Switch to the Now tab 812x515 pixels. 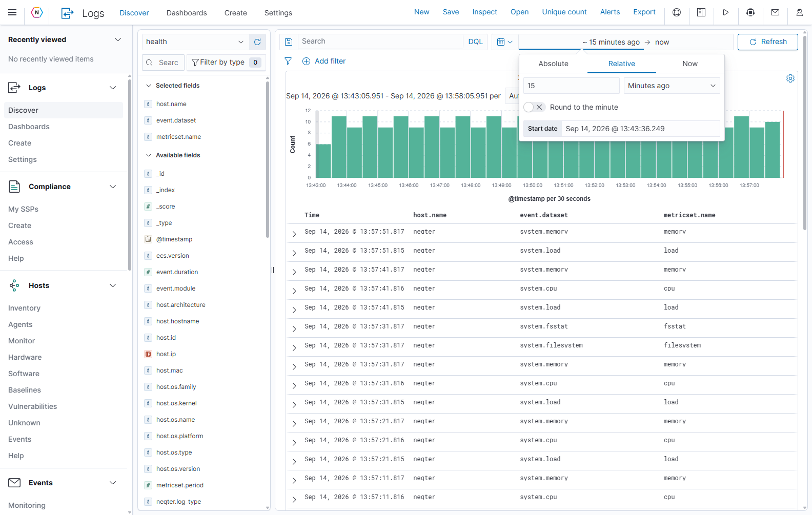pos(690,64)
